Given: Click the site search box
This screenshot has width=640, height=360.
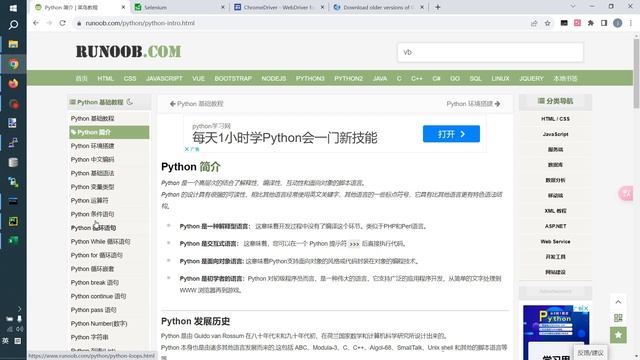Looking at the screenshot, I should pyautogui.click(x=490, y=52).
